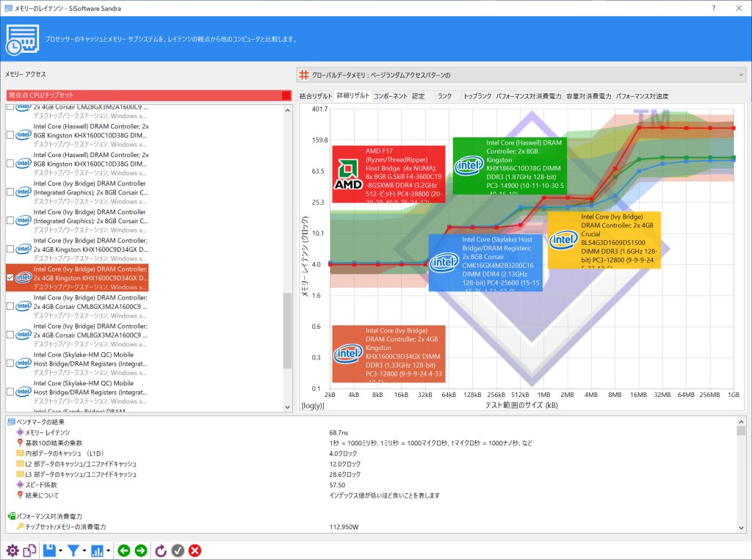Image resolution: width=752 pixels, height=560 pixels.
Task: Uncheck the highlighted Ivy Bridge Kingston KHX1600C9D34GX entry
Action: point(10,277)
